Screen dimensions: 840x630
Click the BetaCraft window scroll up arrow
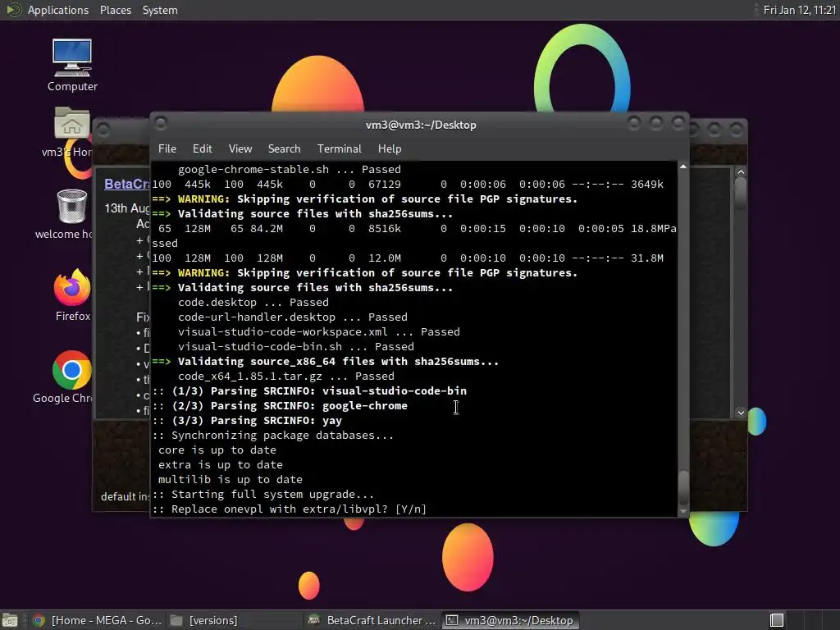741,172
